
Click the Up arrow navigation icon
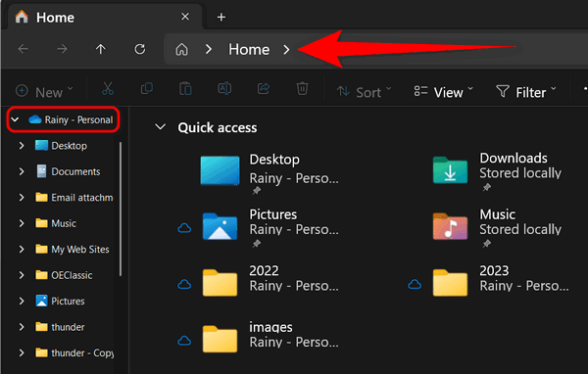(x=101, y=49)
